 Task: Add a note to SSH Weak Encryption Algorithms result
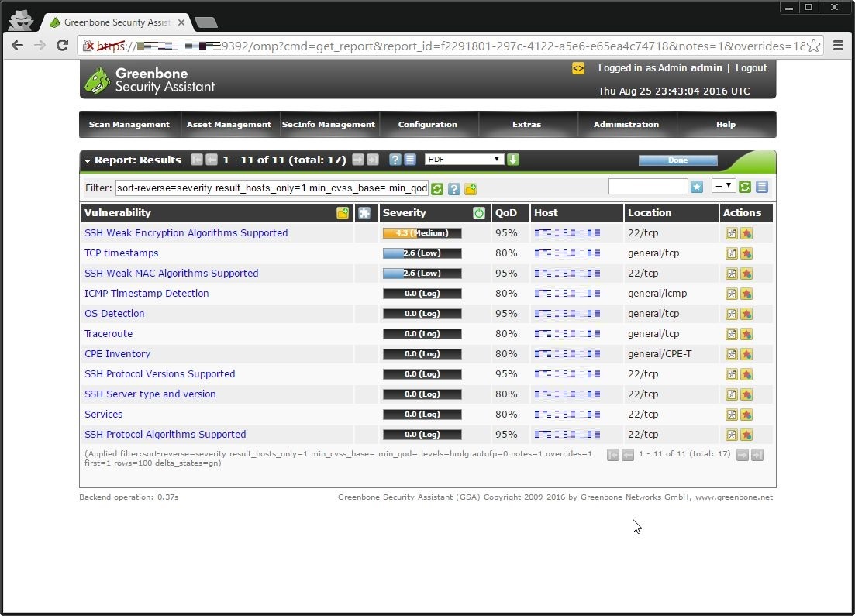(x=731, y=233)
